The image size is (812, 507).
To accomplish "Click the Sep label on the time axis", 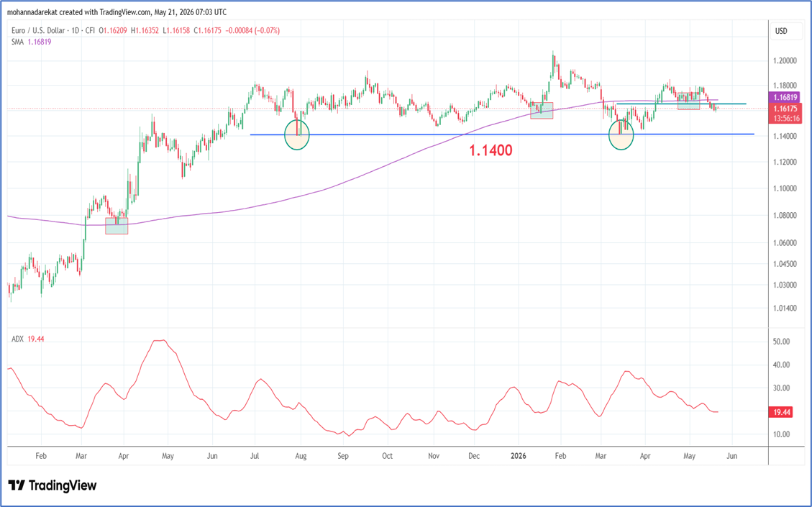I will click(343, 456).
